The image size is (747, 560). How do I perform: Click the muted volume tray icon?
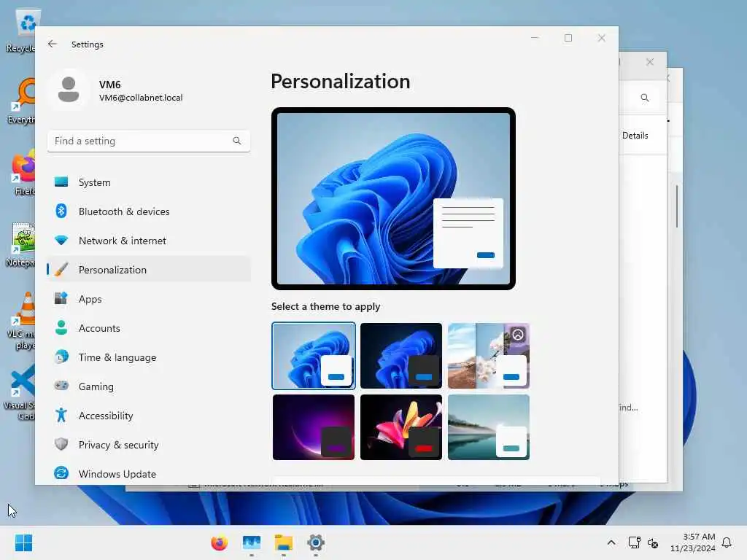(x=653, y=542)
